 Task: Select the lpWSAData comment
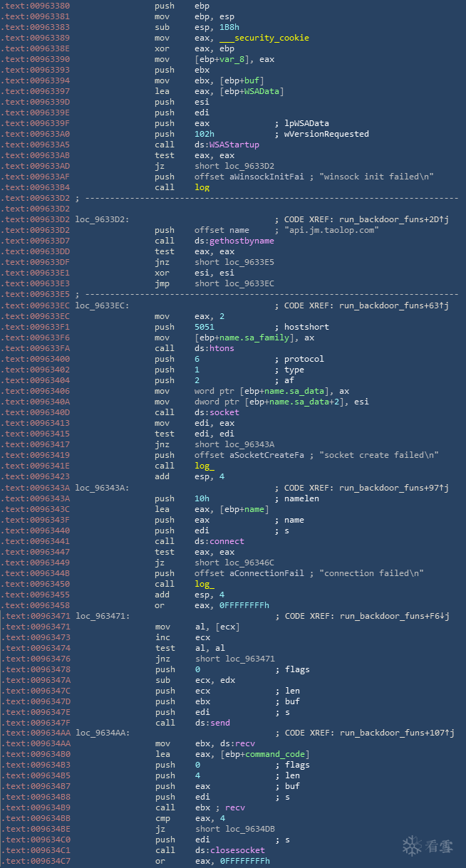click(x=306, y=123)
